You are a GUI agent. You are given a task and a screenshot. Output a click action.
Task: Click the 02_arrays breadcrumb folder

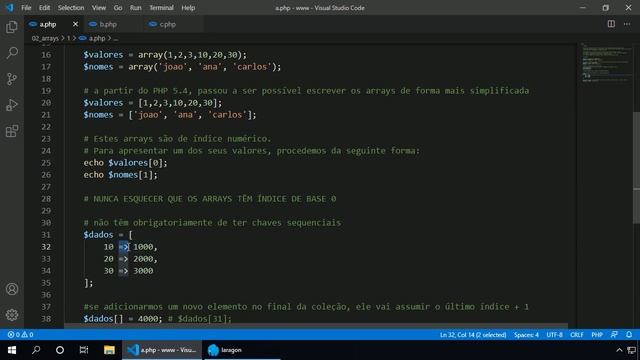click(x=45, y=38)
